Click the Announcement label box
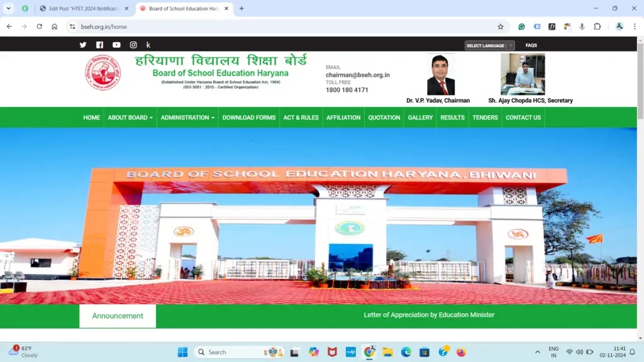644x362 pixels. 118,316
